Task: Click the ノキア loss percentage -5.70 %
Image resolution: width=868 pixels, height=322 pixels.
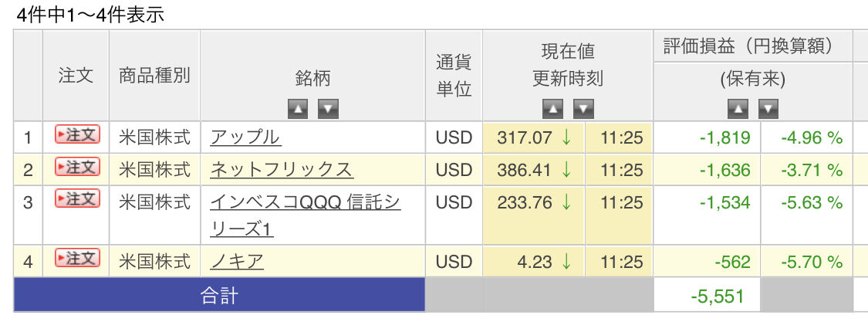Action: pyautogui.click(x=811, y=262)
